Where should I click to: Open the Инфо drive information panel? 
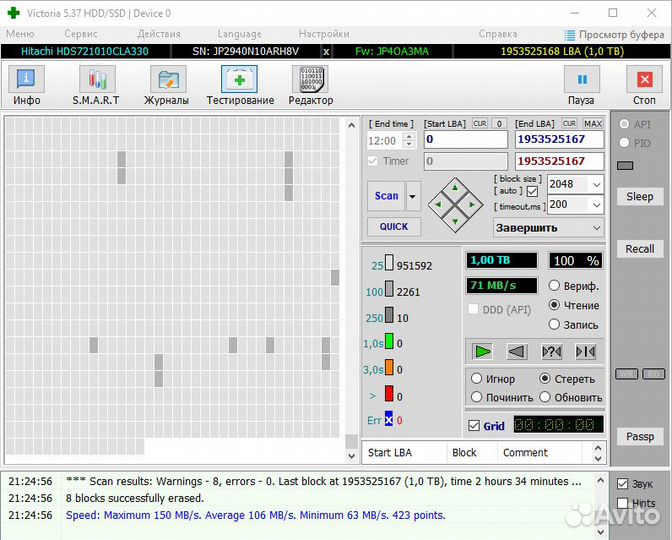(x=26, y=85)
